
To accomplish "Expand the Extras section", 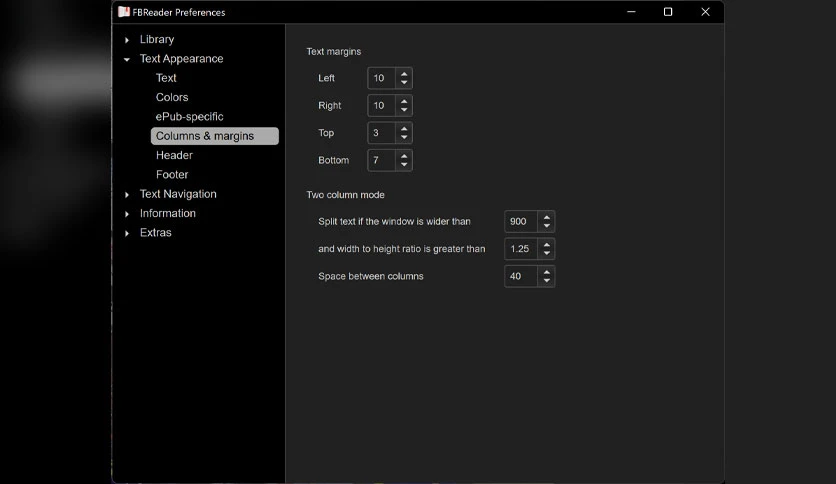I will point(127,233).
